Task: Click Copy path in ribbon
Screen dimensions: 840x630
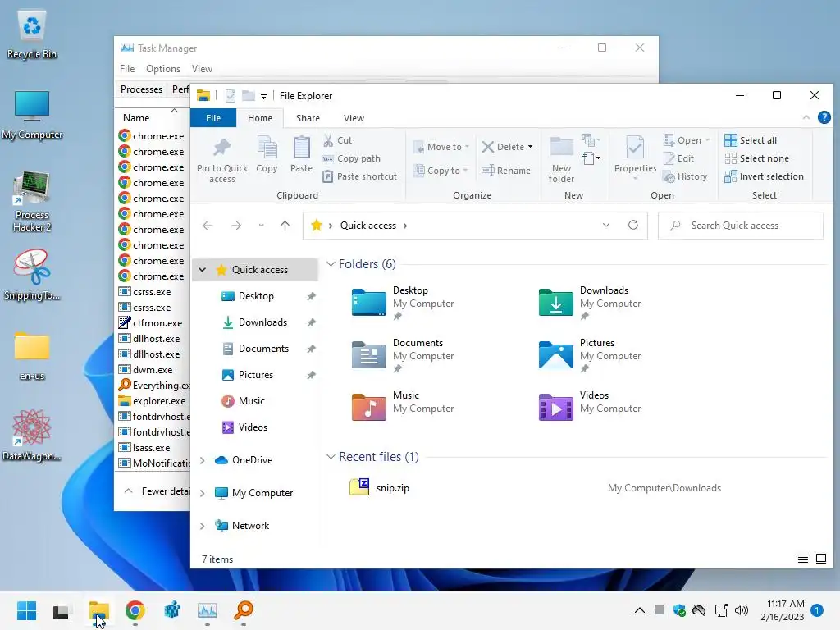Action: pos(351,158)
